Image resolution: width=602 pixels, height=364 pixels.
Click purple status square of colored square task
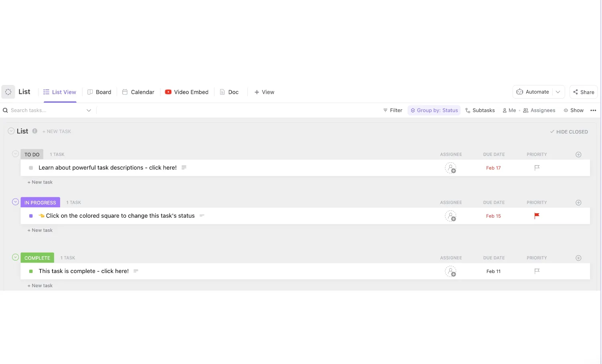(x=31, y=216)
